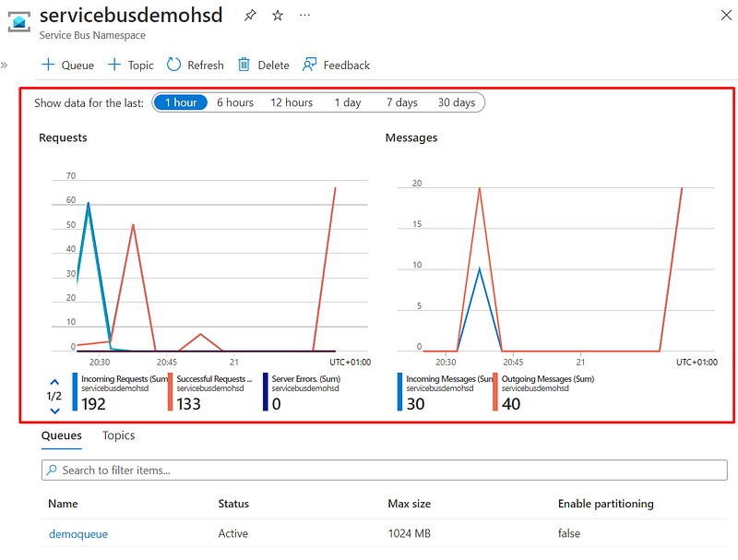Viewport: 738px width, 560px height.
Task: Expand the collapsed side menu chevrons
Action: (x=5, y=65)
